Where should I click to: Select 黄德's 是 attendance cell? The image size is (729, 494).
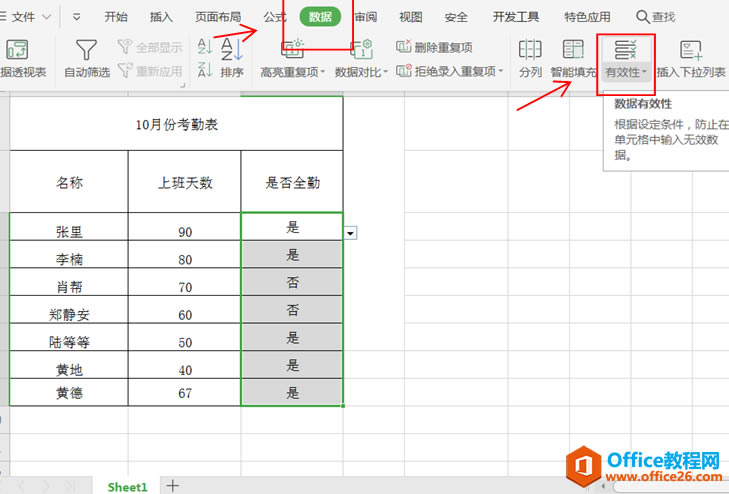click(x=292, y=392)
